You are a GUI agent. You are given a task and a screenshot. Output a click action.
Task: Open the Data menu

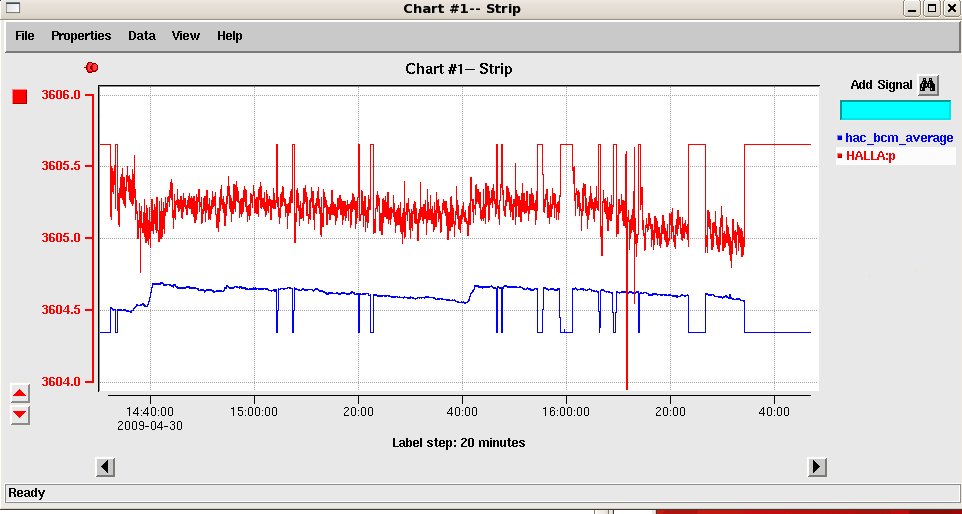click(142, 36)
